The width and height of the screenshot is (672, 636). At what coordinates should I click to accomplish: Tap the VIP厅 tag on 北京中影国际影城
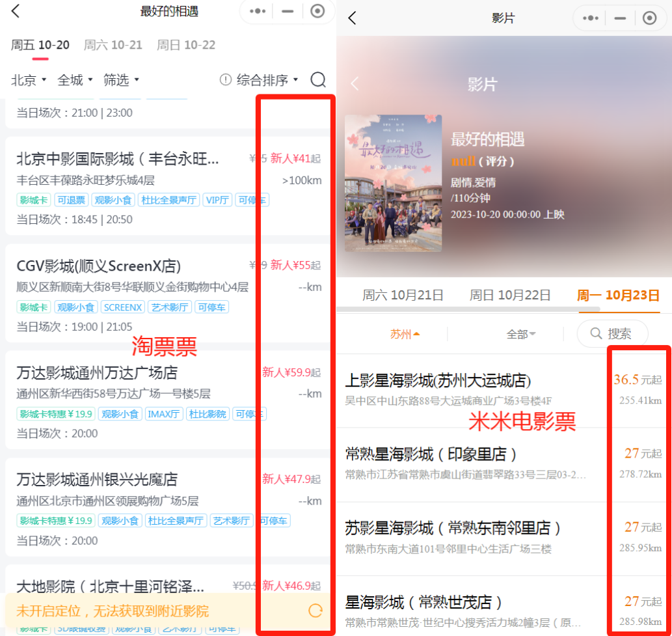pos(217,200)
